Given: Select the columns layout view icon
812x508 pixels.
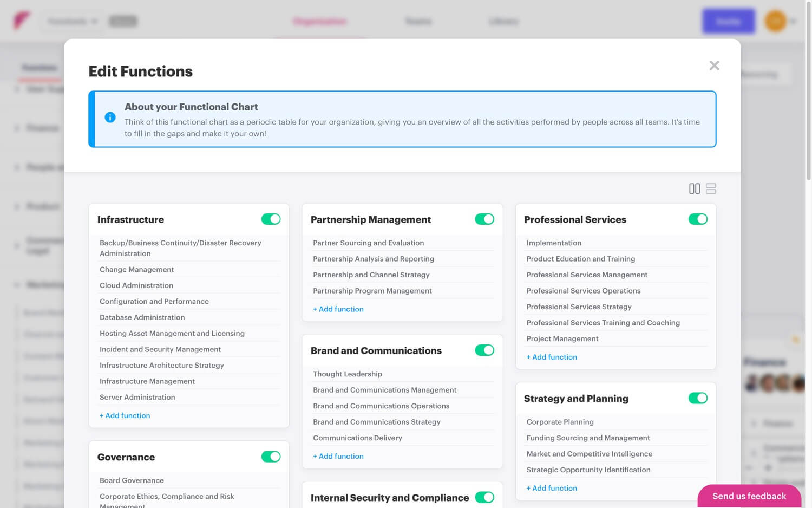Looking at the screenshot, I should click(695, 188).
